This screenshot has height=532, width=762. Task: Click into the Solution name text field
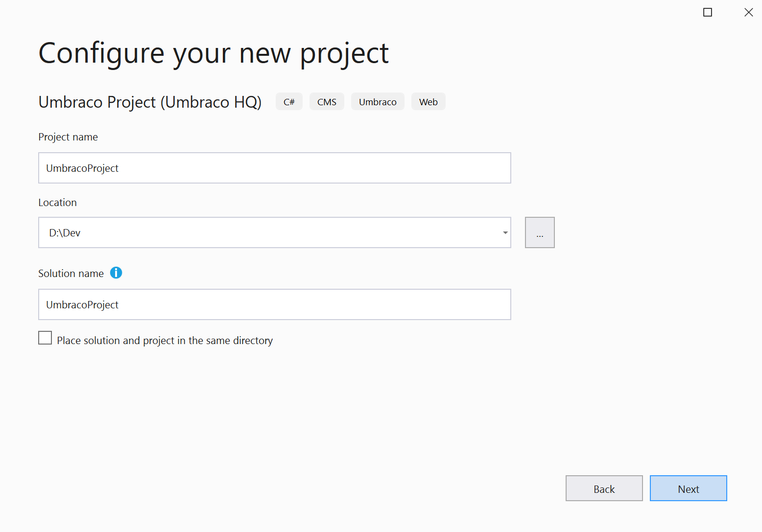[x=274, y=304]
